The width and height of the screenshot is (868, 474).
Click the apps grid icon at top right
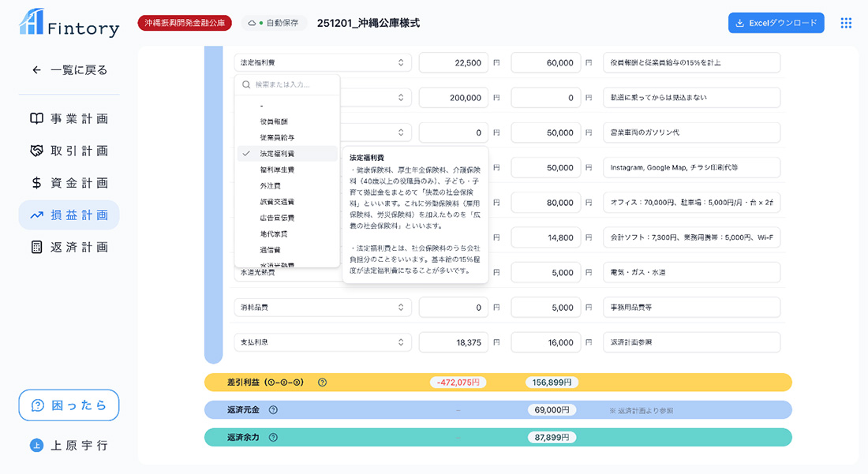(846, 22)
